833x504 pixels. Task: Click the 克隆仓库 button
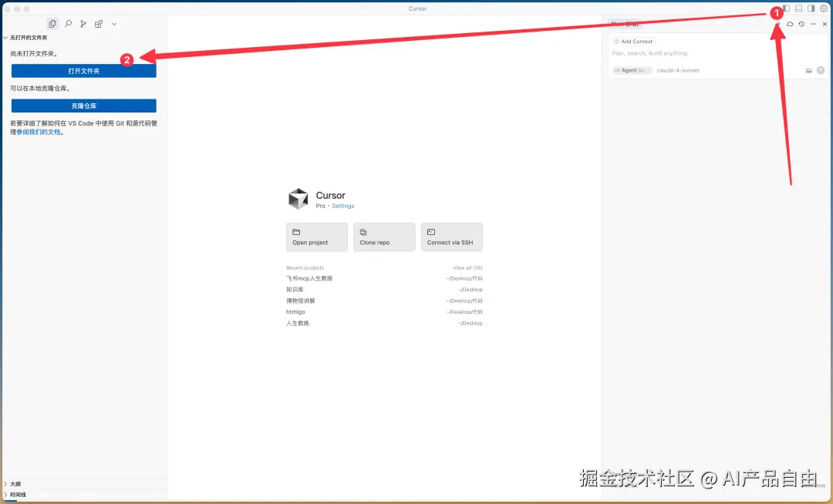pyautogui.click(x=84, y=106)
